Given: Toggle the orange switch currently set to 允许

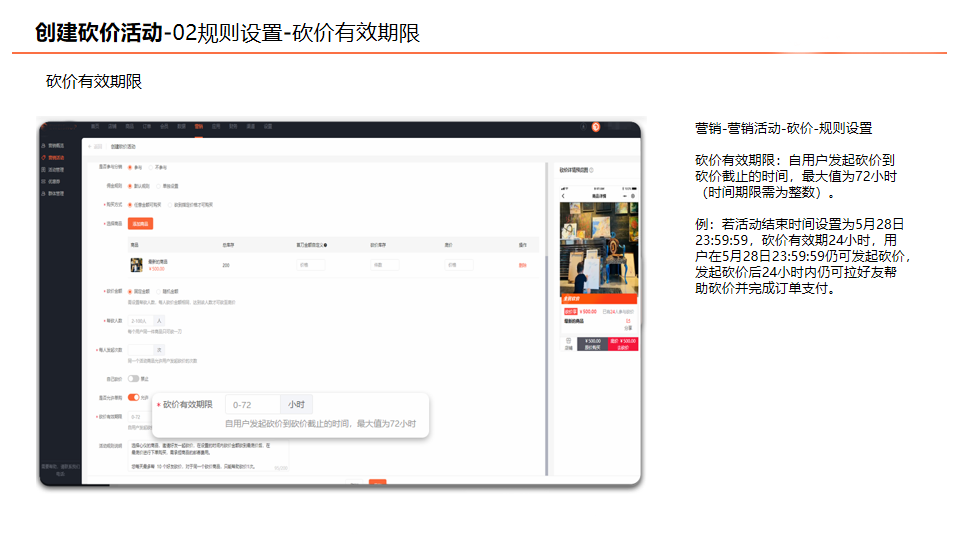Looking at the screenshot, I should [x=133, y=397].
